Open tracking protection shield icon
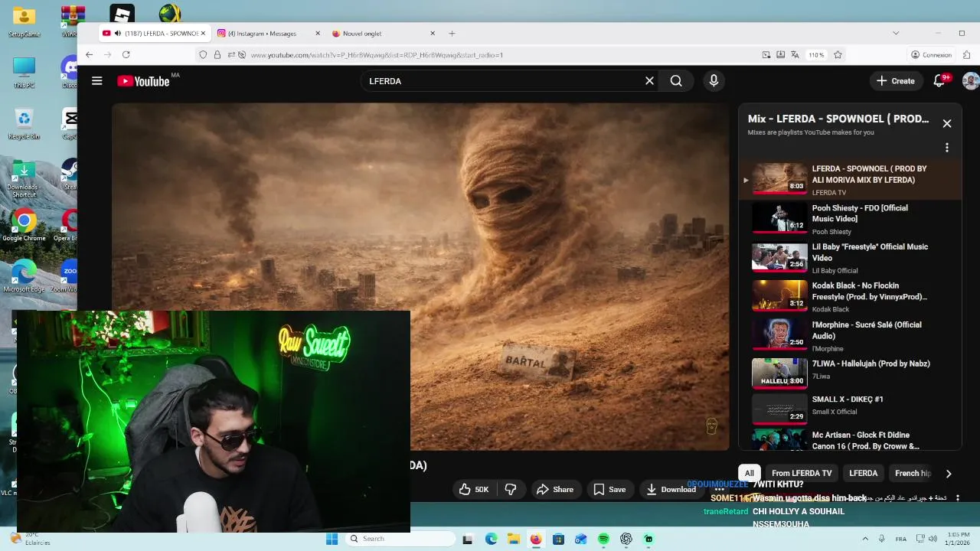This screenshot has height=551, width=980. click(x=203, y=54)
